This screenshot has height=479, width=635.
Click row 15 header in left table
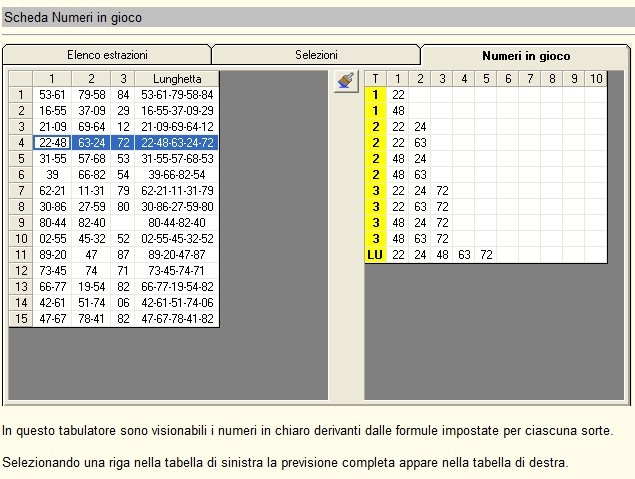19,319
